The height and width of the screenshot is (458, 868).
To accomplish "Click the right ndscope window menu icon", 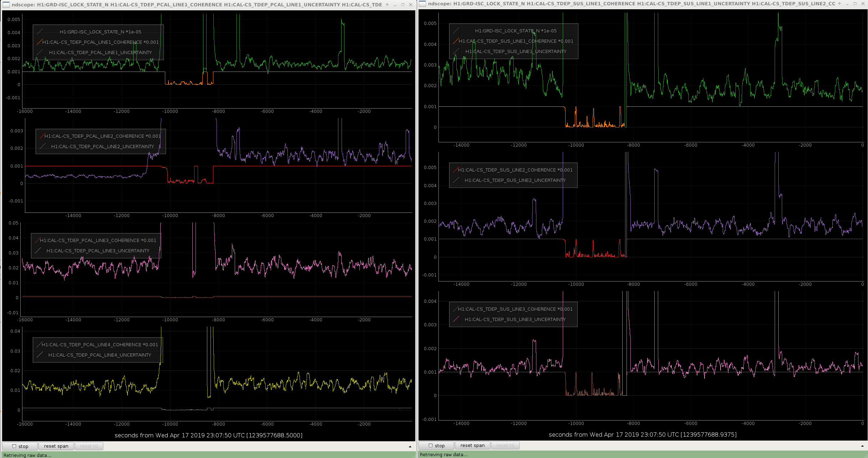I will 422,4.
